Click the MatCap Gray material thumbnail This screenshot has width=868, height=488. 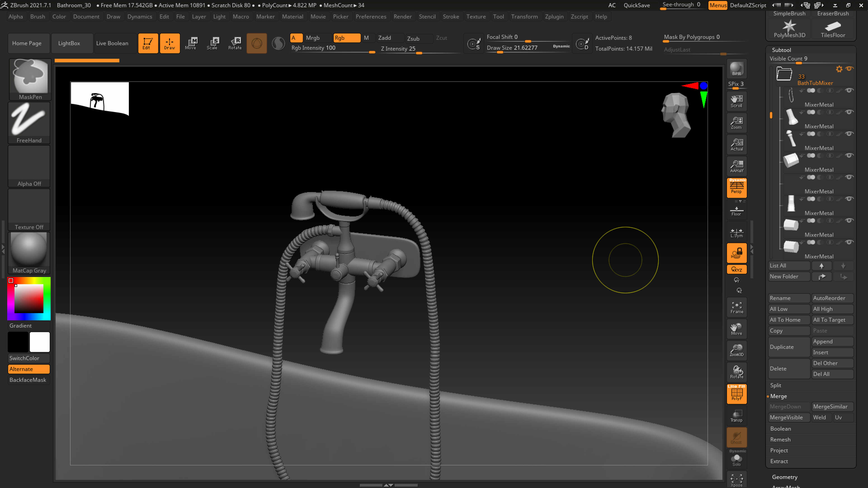(x=29, y=253)
